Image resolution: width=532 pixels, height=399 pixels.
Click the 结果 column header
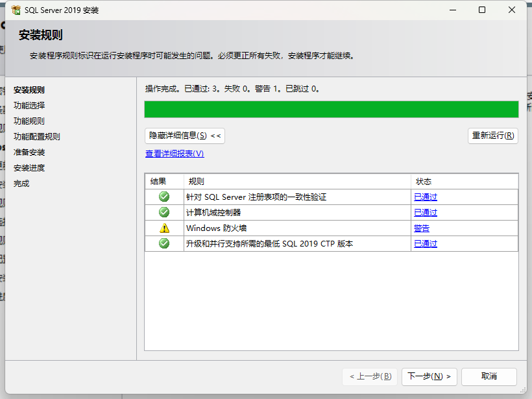click(164, 182)
